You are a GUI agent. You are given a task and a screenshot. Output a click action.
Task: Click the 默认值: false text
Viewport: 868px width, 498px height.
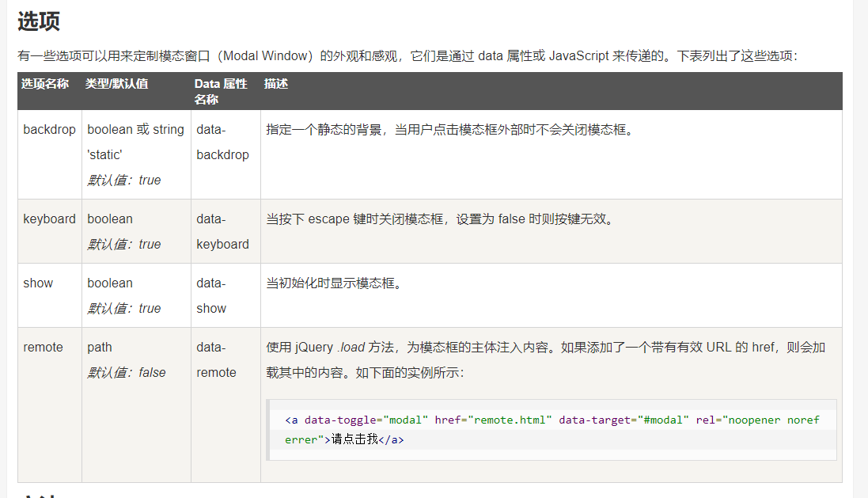[x=127, y=373]
